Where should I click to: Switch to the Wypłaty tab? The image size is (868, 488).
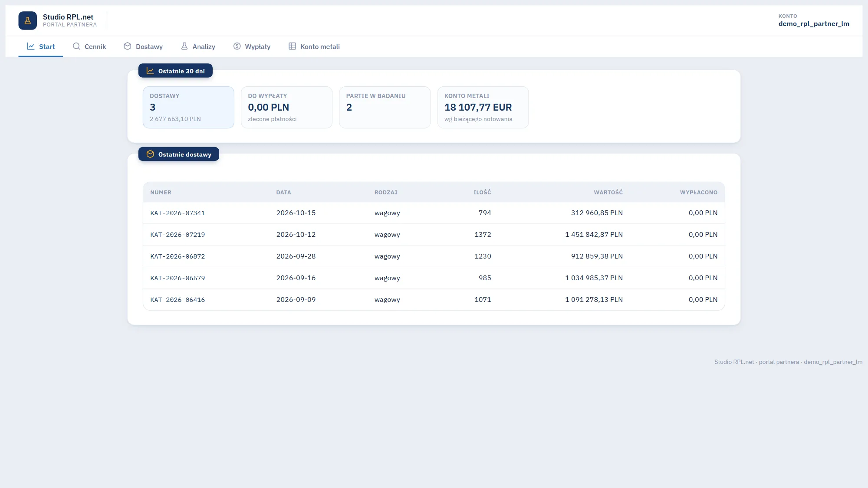tap(252, 46)
